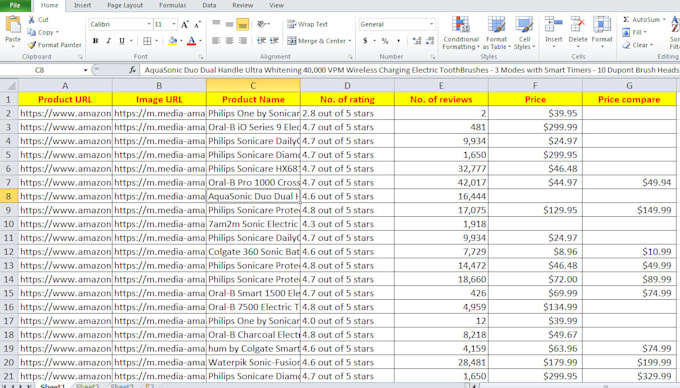Toggle Align Text Right

tap(243, 41)
